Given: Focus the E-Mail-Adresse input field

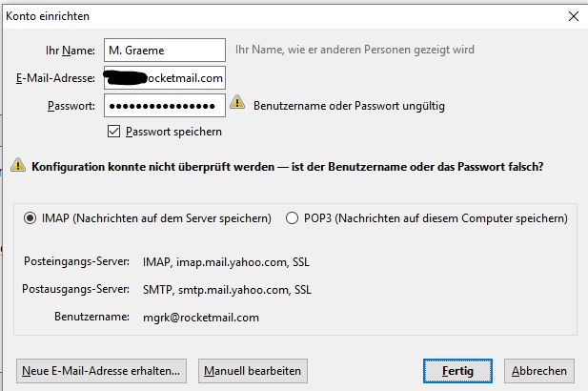Looking at the screenshot, I should (x=164, y=77).
